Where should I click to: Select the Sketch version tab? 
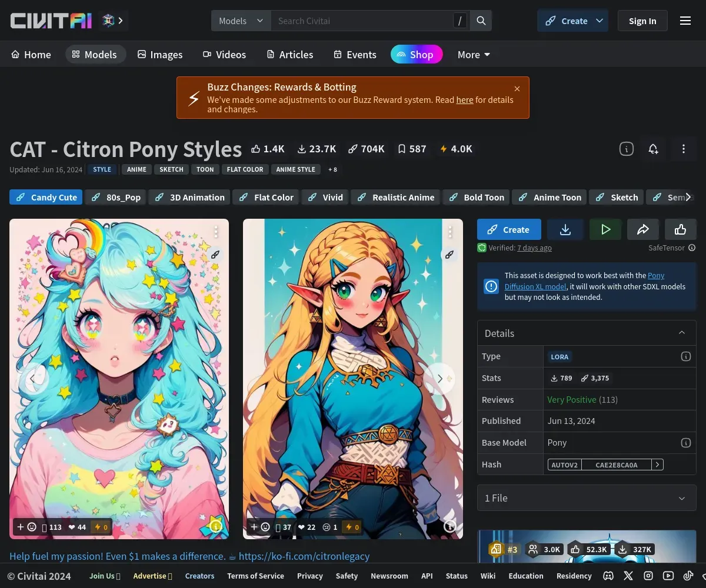(617, 197)
